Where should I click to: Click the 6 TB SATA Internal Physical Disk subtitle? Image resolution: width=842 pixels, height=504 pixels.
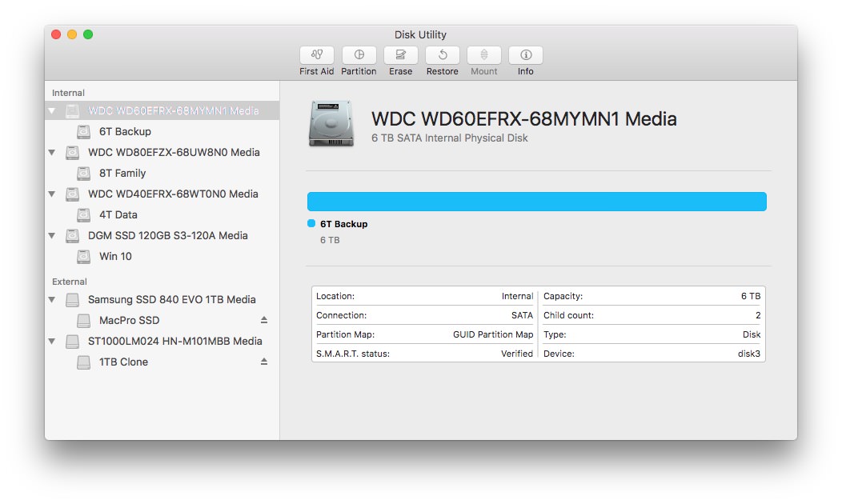(450, 138)
